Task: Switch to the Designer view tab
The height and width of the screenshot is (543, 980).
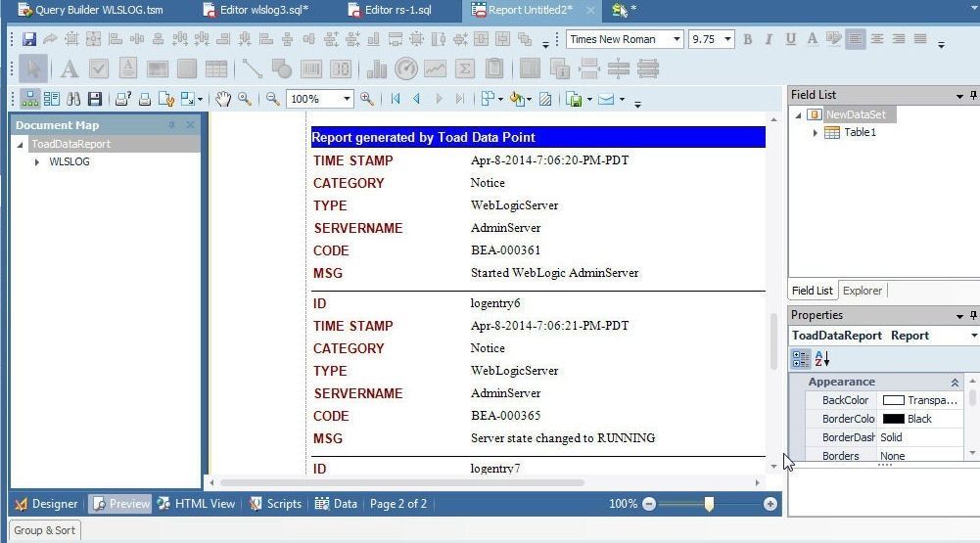Action: click(x=47, y=504)
